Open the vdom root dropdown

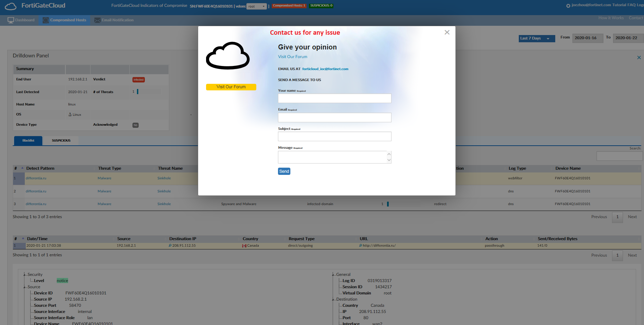point(257,6)
